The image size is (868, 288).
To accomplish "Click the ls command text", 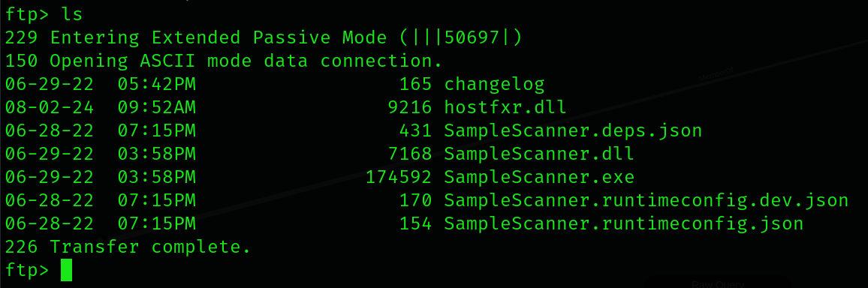I will pyautogui.click(x=72, y=14).
